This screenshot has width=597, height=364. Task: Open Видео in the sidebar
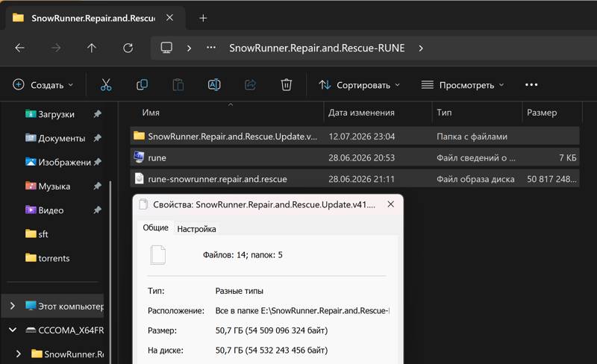pyautogui.click(x=51, y=210)
